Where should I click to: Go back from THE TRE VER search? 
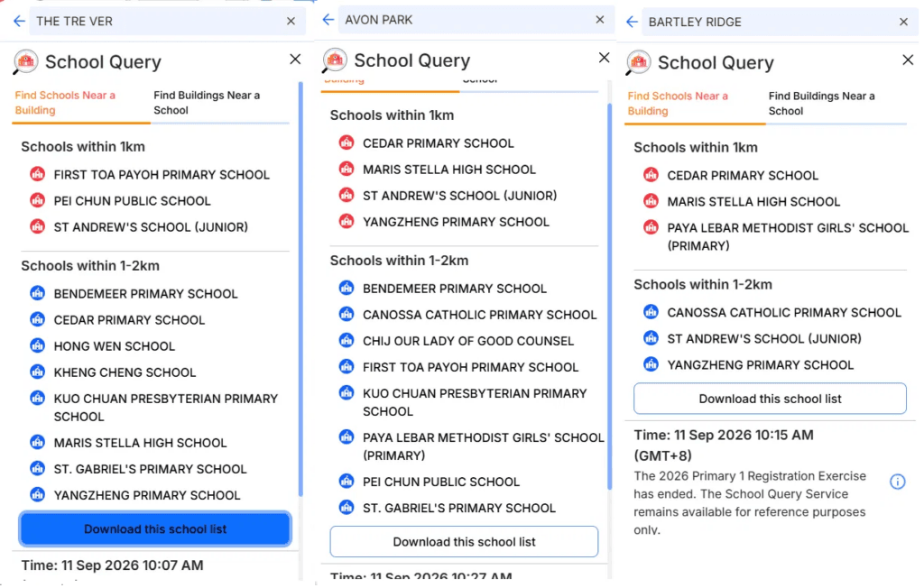point(19,22)
